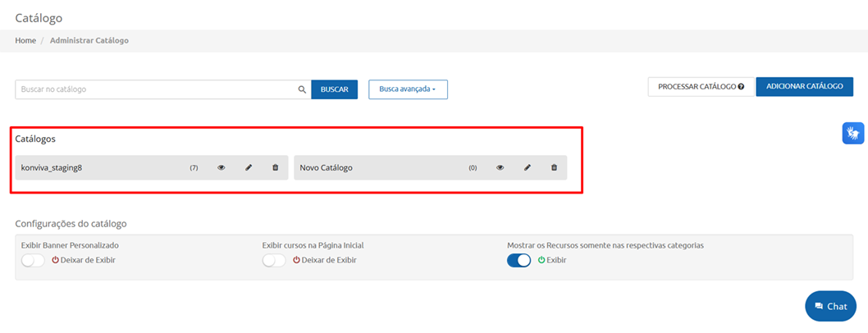Viewport: 868px width, 333px height.
Task: Open the sign language accessibility widget
Action: tap(853, 133)
